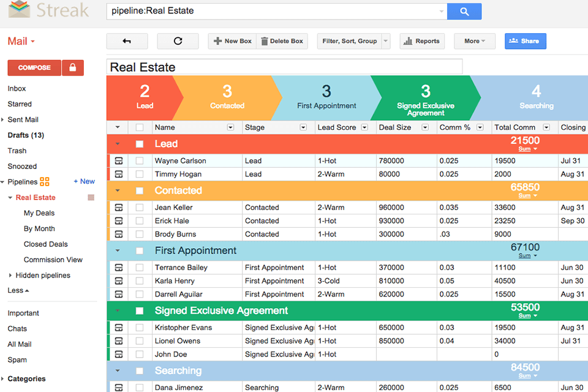This screenshot has height=392, width=588.
Task: Open the Inbox folder
Action: click(x=17, y=89)
